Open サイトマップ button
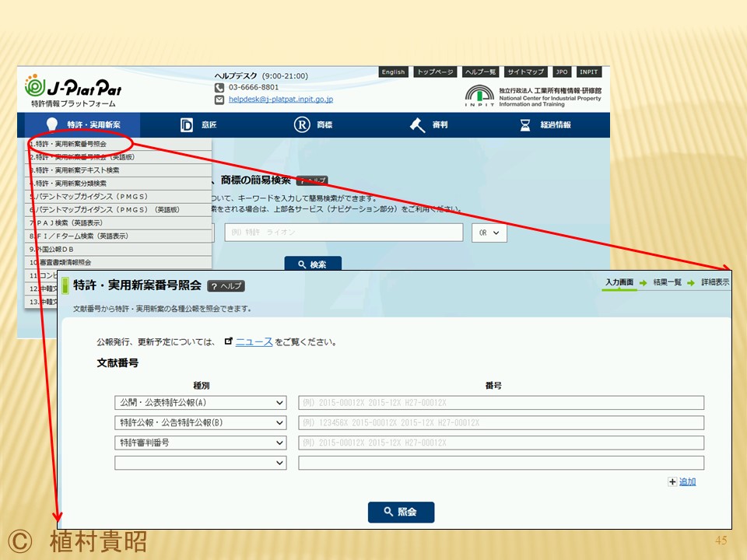Image resolution: width=747 pixels, height=560 pixels. (525, 72)
